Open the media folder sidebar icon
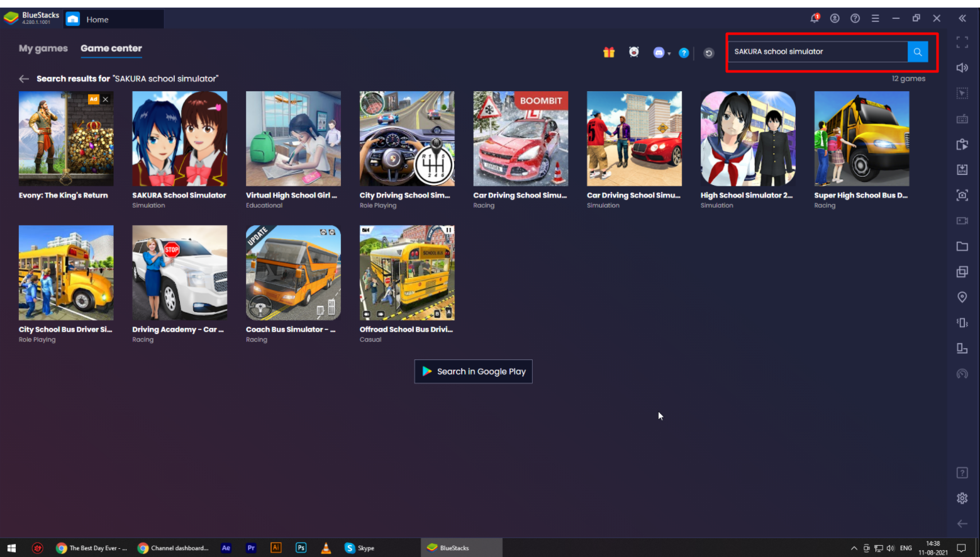 tap(962, 246)
